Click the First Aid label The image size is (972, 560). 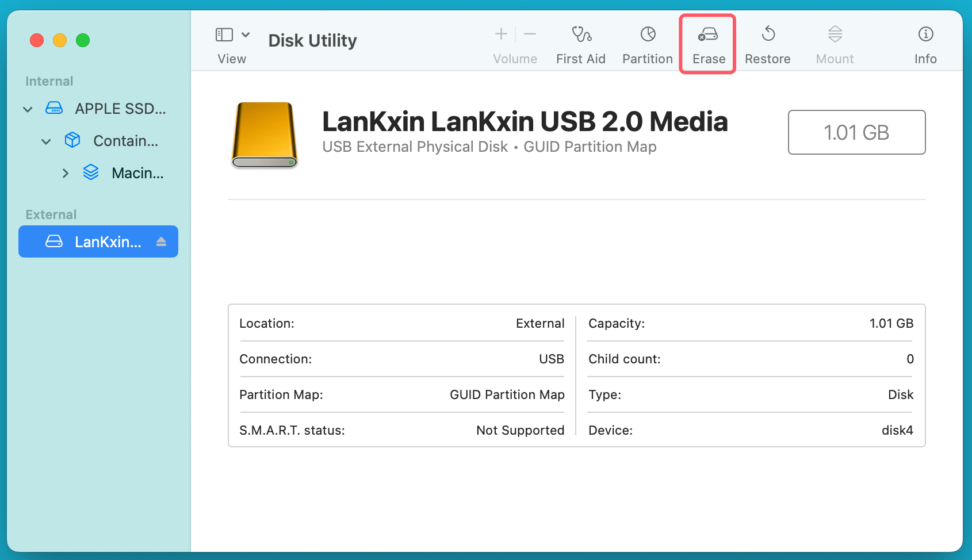click(x=580, y=59)
